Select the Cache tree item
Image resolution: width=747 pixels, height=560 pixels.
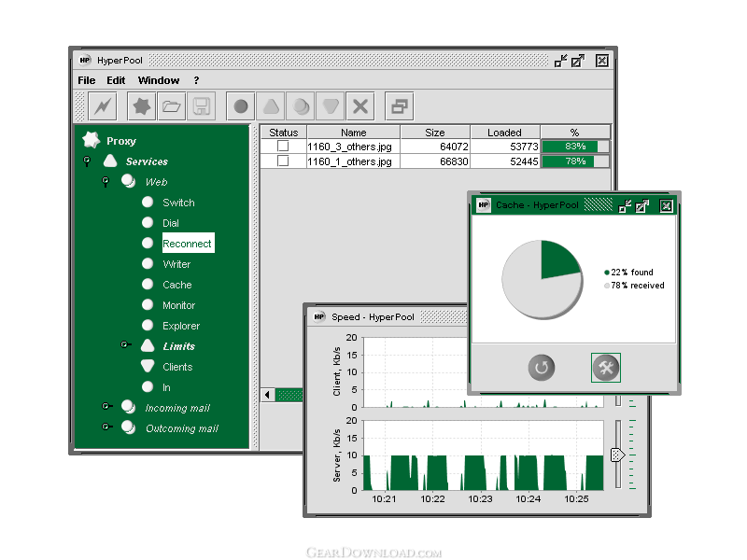coord(176,285)
